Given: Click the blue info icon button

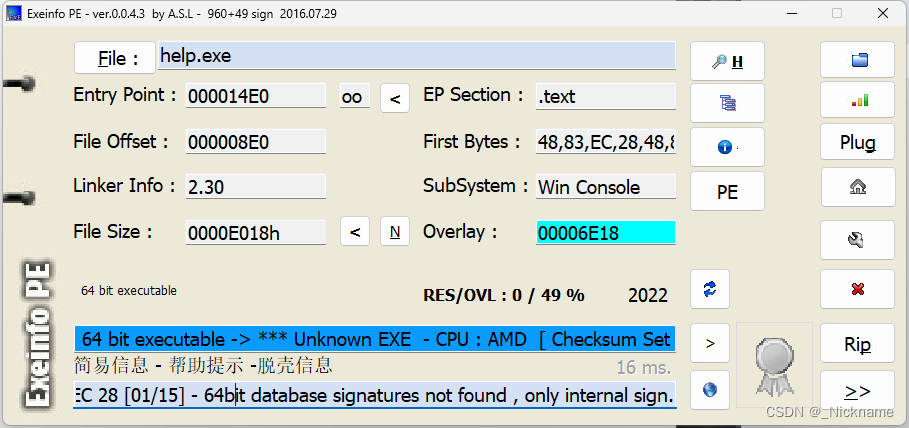Looking at the screenshot, I should point(727,147).
